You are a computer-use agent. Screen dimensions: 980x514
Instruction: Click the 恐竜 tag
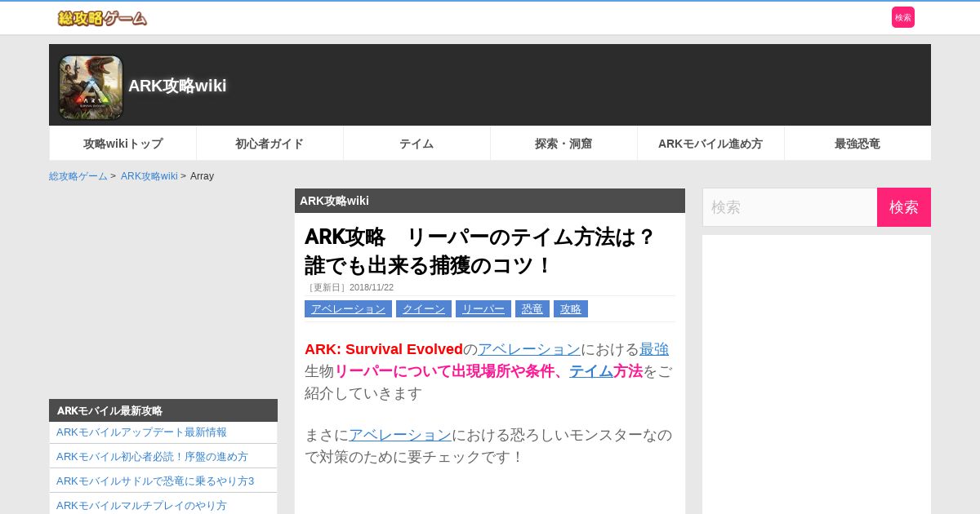pos(532,309)
